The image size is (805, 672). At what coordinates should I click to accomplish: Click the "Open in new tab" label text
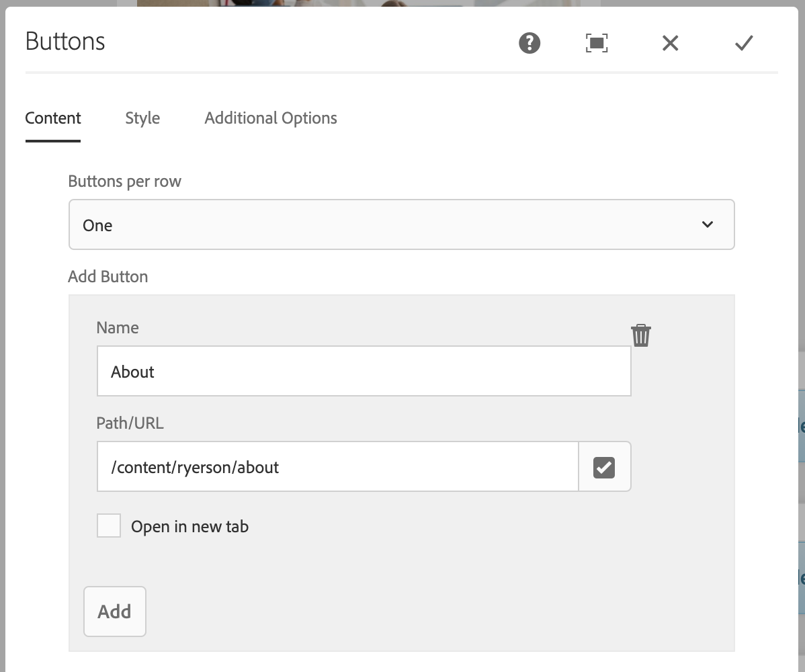(189, 527)
